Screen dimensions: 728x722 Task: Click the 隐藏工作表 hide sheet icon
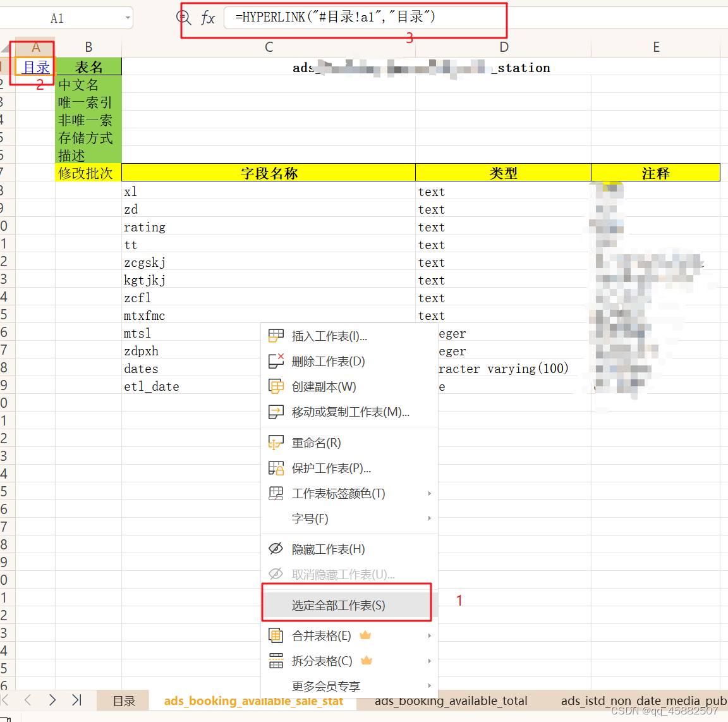click(276, 549)
